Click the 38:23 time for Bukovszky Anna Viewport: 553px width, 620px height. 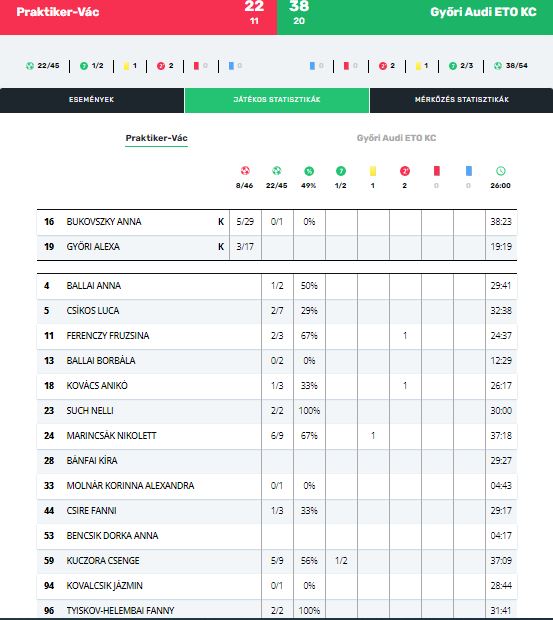point(501,222)
